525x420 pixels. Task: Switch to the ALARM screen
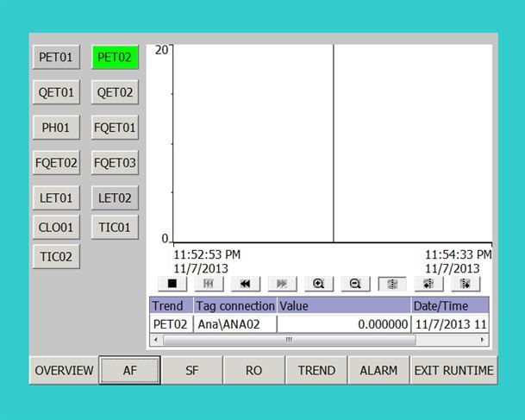(378, 371)
